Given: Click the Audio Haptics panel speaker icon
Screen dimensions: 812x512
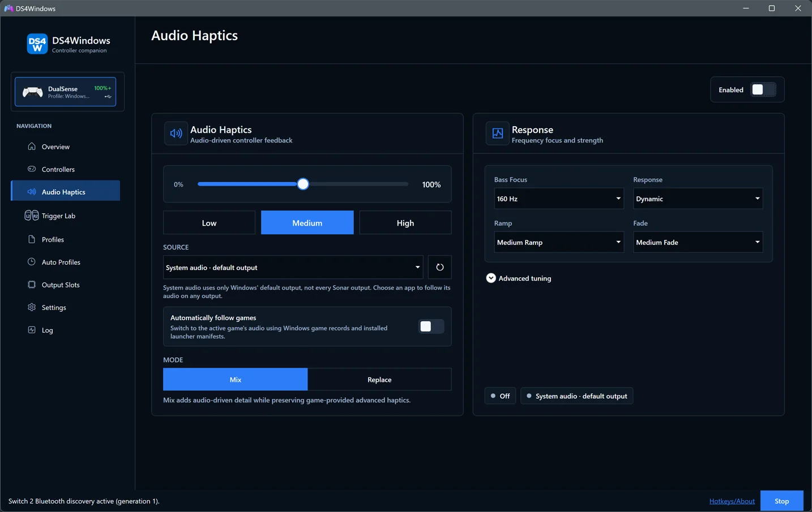Looking at the screenshot, I should point(176,134).
